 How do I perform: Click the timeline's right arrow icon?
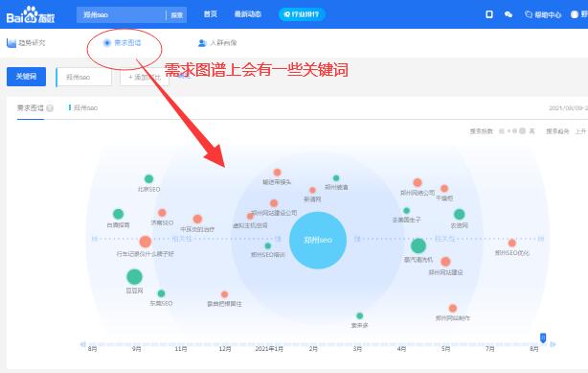pos(553,344)
